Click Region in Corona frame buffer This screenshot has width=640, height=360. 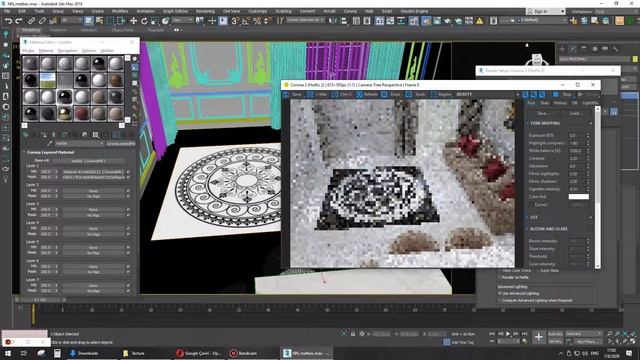coord(440,94)
